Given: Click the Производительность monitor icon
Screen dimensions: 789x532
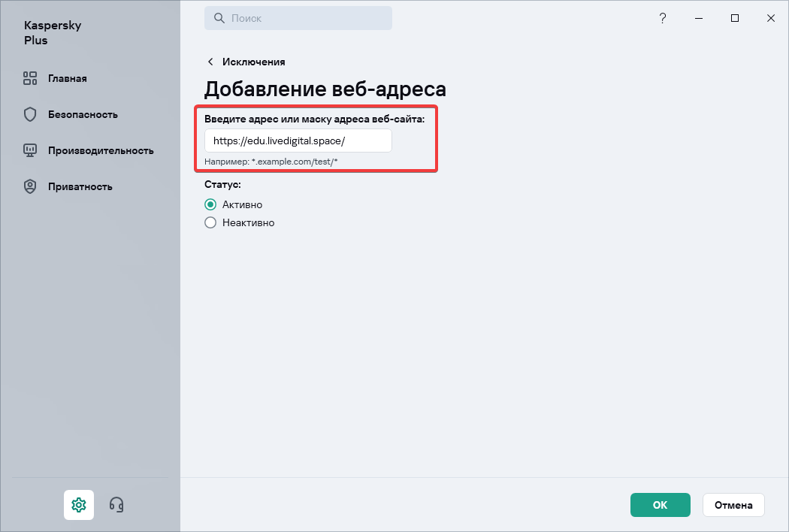Looking at the screenshot, I should [30, 150].
